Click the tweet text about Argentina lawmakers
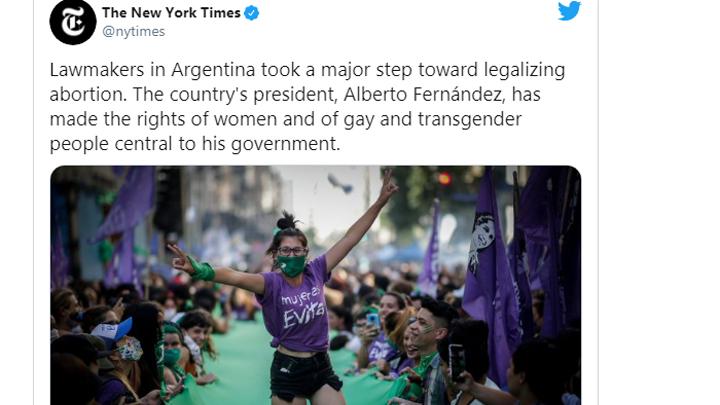720x405 pixels. [308, 107]
